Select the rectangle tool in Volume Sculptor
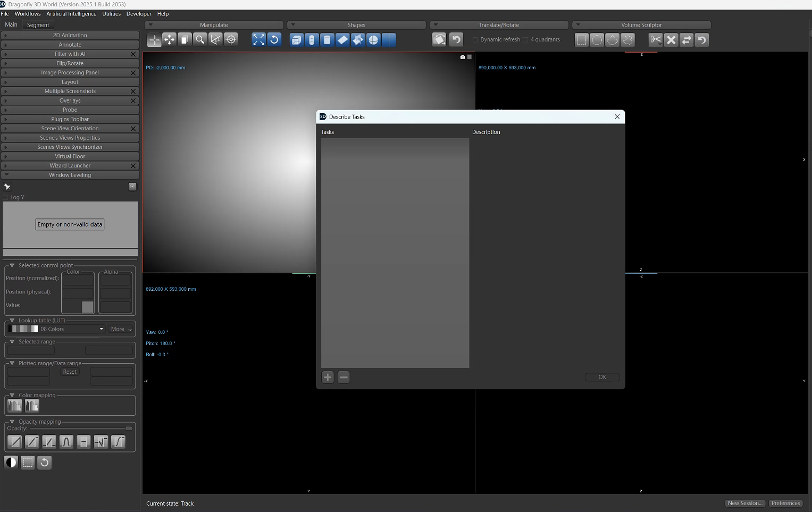The image size is (812, 512). click(582, 40)
